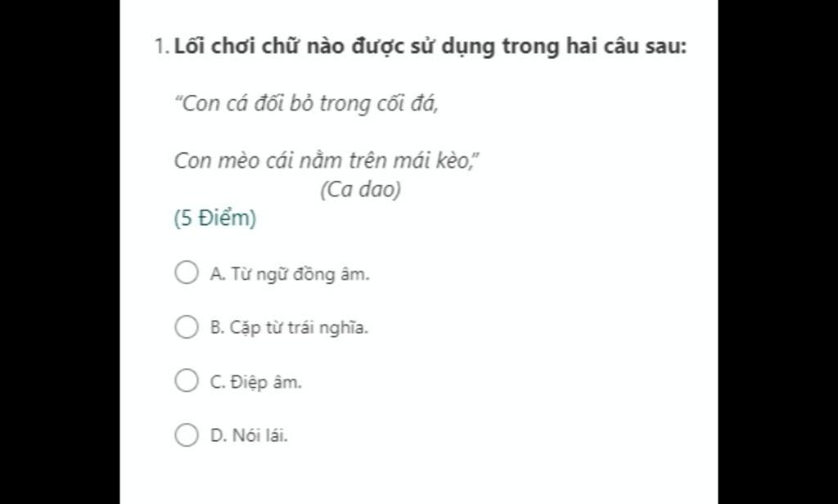This screenshot has width=838, height=504.
Task: Click the verse line "Con mèo cái nằm trên mái kèo"
Action: pyautogui.click(x=326, y=160)
